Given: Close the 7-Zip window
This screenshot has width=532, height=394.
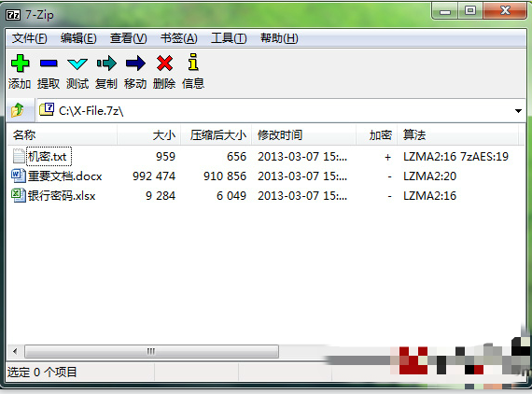Looking at the screenshot, I should coord(505,11).
